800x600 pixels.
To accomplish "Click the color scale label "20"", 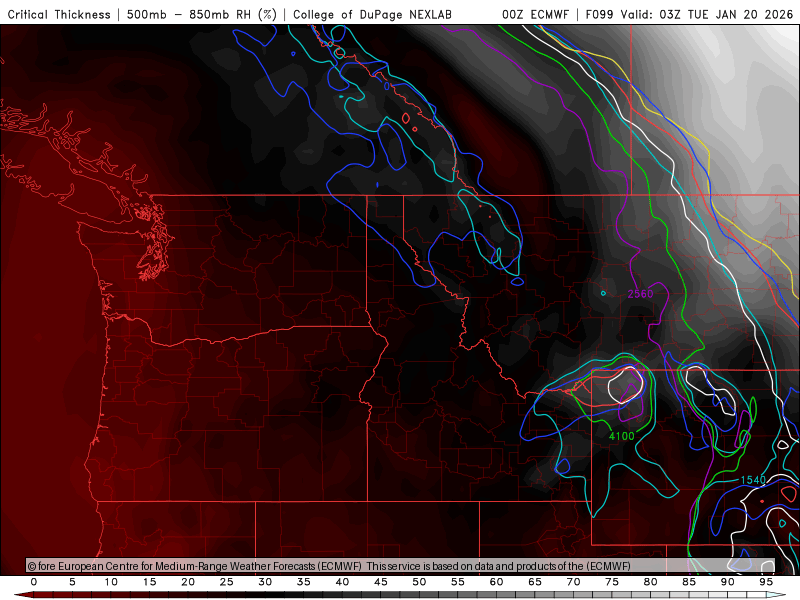I will click(x=188, y=582).
